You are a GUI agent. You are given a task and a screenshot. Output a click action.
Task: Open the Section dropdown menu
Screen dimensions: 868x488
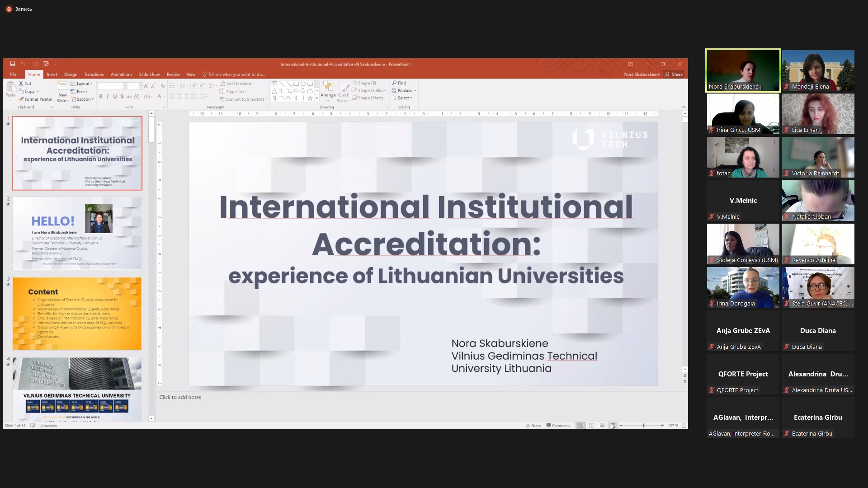(83, 99)
